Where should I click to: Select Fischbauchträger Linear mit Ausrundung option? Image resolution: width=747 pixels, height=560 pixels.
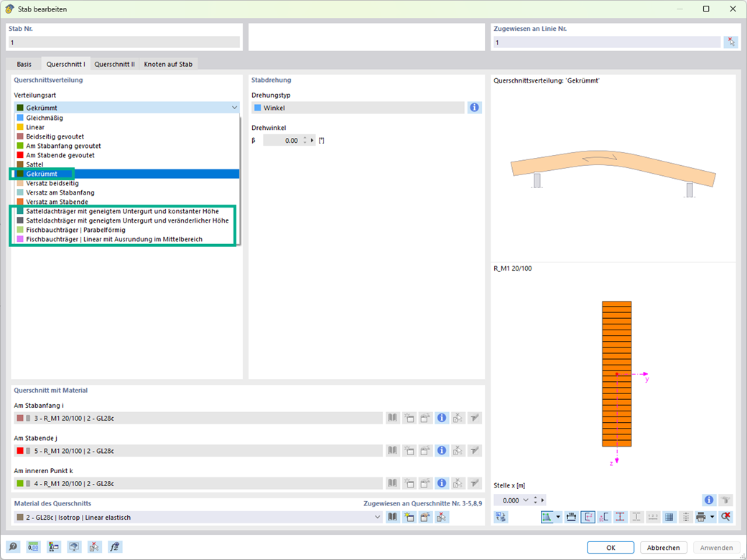126,239
